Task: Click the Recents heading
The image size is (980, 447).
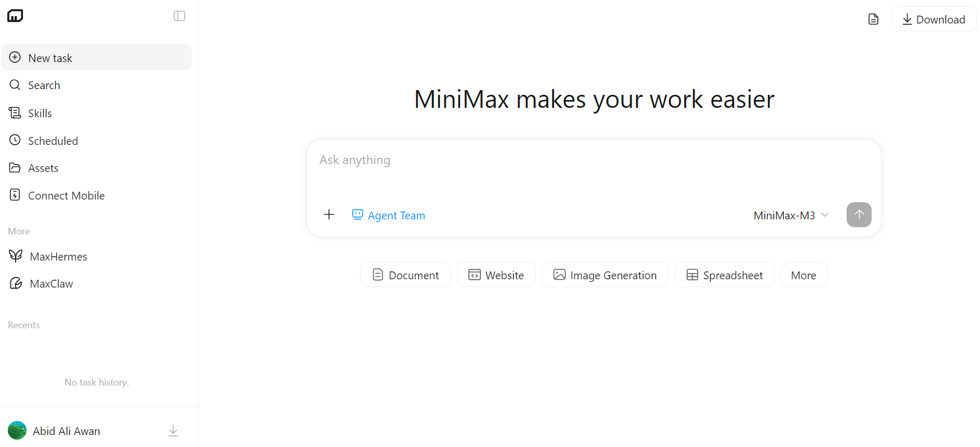Action: (x=24, y=325)
